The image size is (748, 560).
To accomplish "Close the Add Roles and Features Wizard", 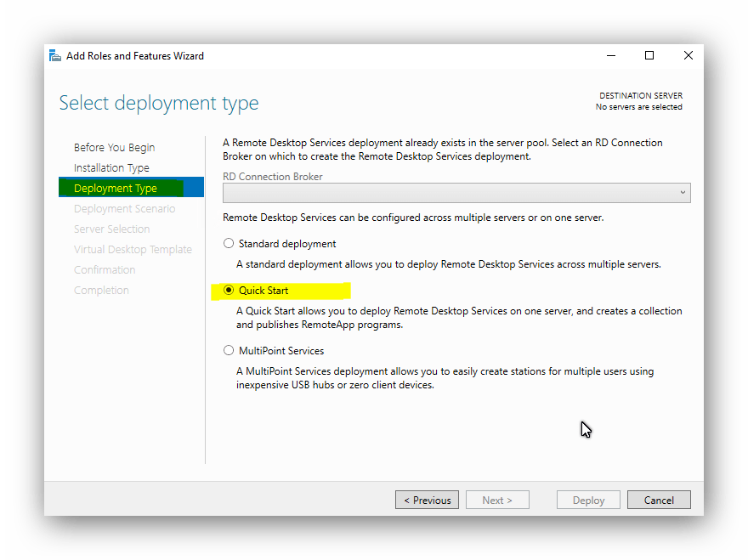I will (x=688, y=56).
